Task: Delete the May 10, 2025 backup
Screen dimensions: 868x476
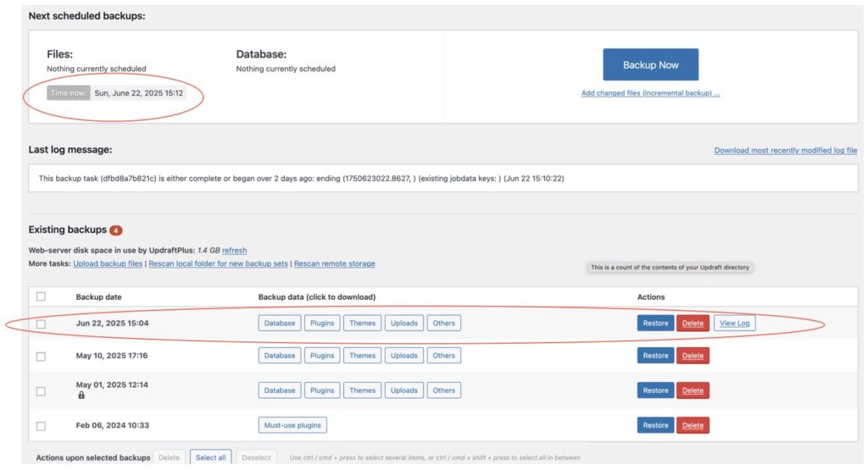Action: tap(693, 356)
